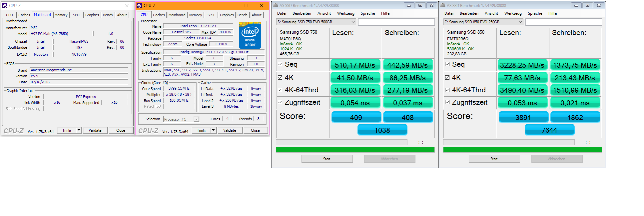This screenshot has height=216, width=644.
Task: Click Validate in the orange CPU-Z window
Action: click(230, 130)
